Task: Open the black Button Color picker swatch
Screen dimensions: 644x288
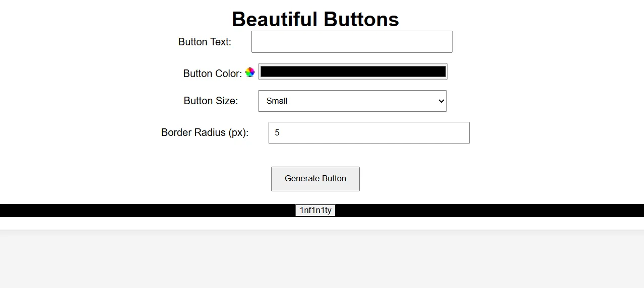Action: (353, 71)
